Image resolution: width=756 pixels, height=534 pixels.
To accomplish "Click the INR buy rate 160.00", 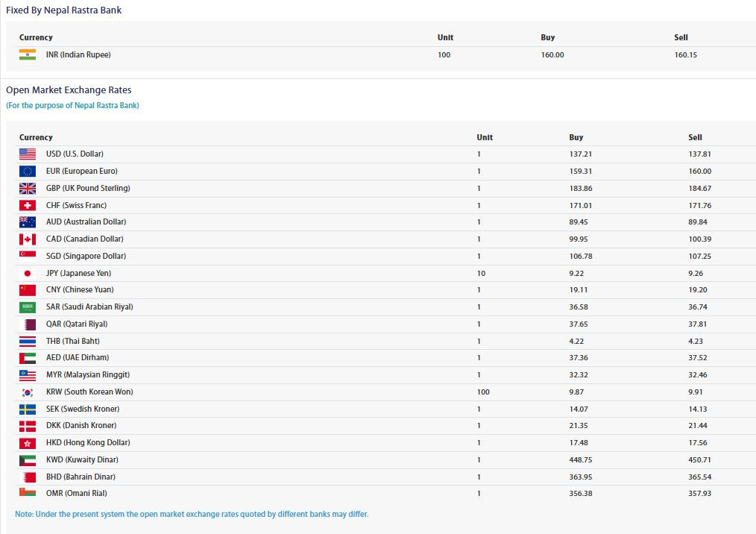I will [x=552, y=55].
